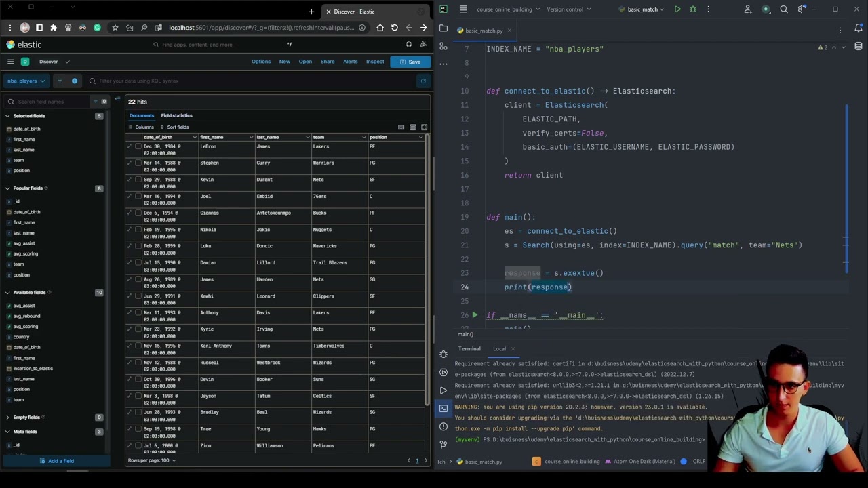Image resolution: width=868 pixels, height=488 pixels.
Task: Select the Damian Lillard row checkbox
Action: click(138, 263)
